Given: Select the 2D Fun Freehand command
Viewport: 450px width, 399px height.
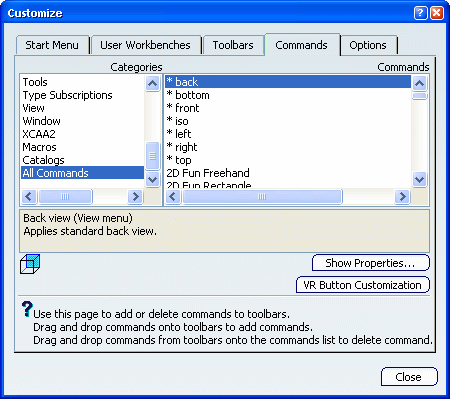Looking at the screenshot, I should tap(288, 173).
